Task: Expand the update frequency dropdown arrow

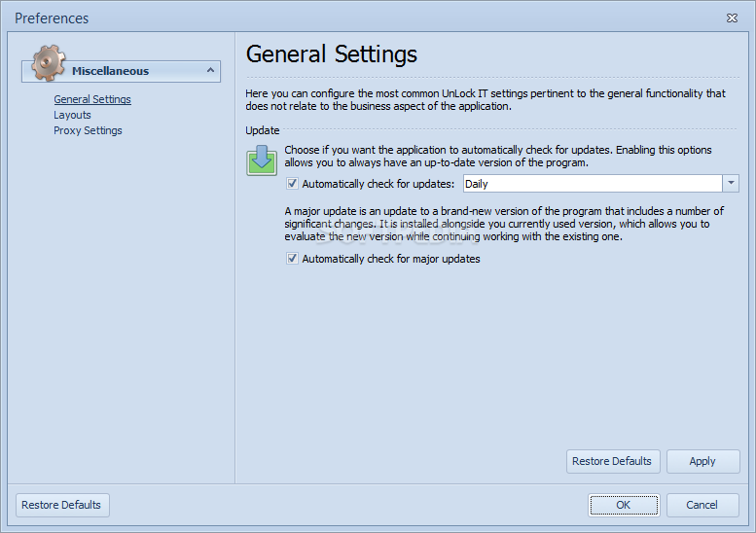Action: (731, 184)
